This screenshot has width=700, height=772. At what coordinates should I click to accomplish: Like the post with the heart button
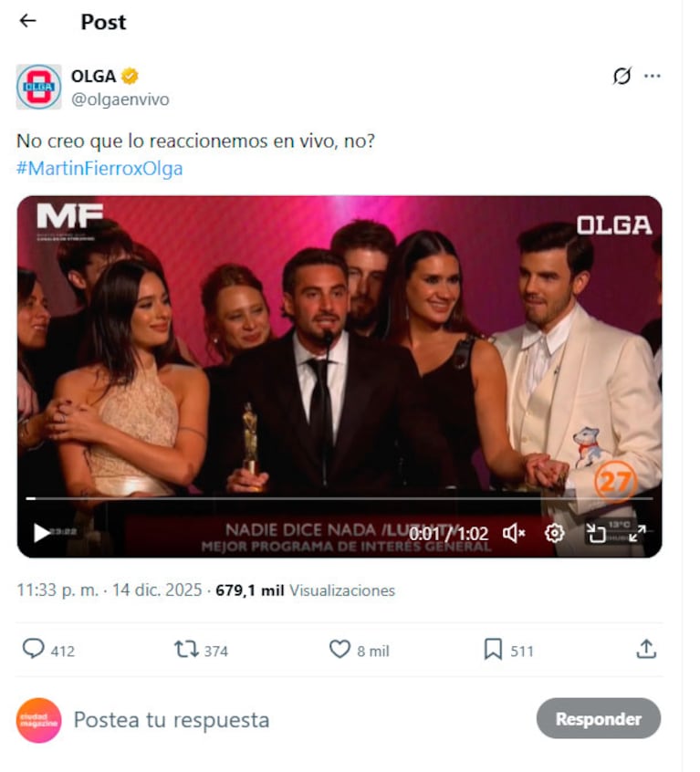click(x=340, y=650)
